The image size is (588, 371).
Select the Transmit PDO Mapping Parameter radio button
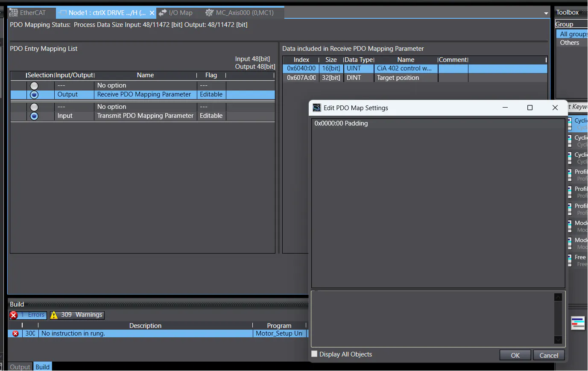click(34, 116)
